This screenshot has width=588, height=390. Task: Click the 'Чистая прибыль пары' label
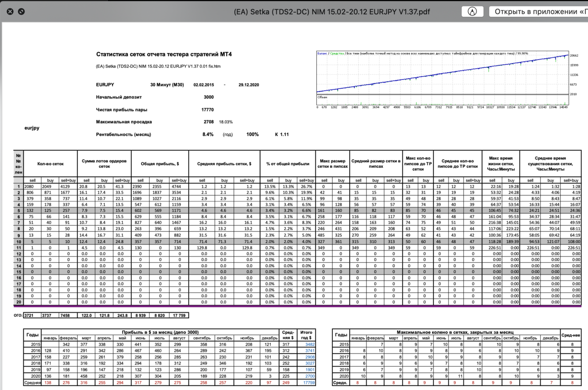(122, 109)
